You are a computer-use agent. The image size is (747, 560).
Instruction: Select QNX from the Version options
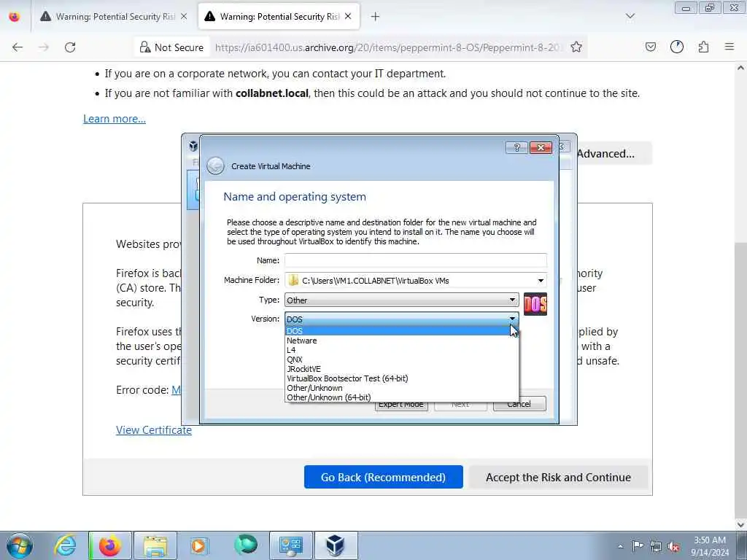401,359
